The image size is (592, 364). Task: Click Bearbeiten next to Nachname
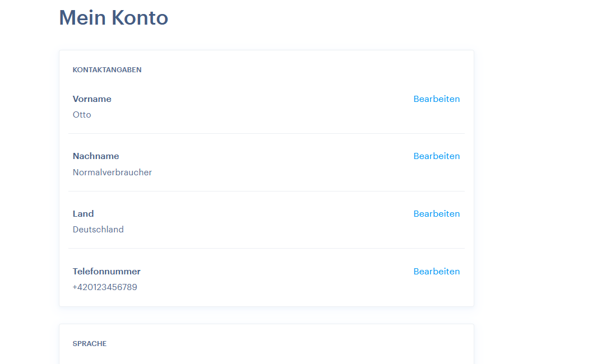click(x=436, y=156)
